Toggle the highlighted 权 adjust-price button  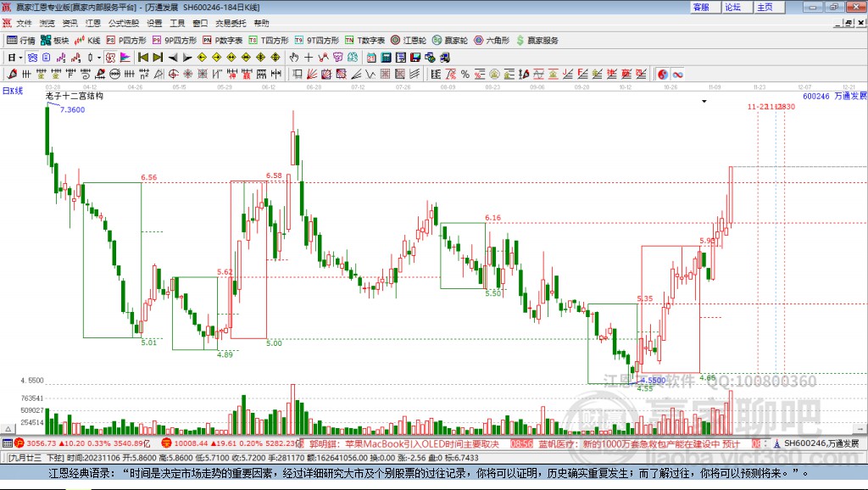[x=110, y=58]
